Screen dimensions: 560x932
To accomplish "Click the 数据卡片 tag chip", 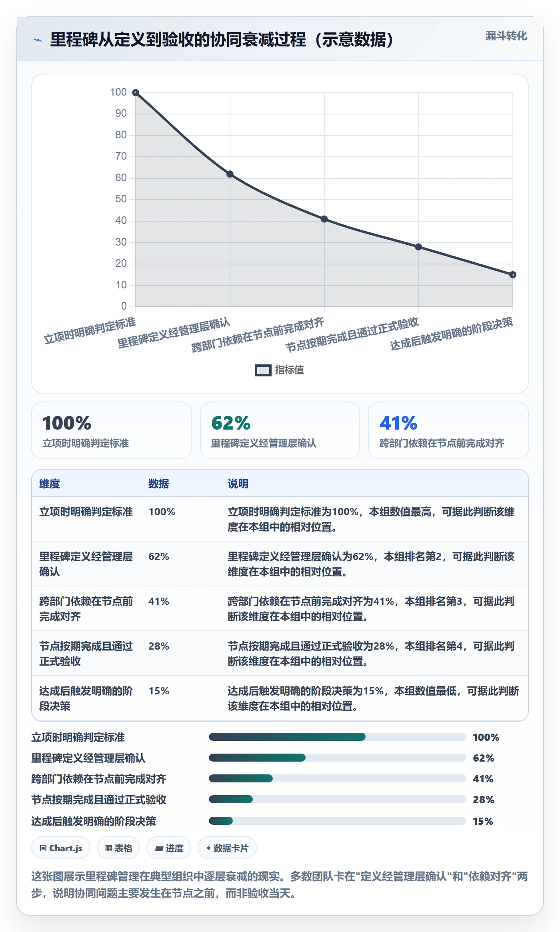I will (x=227, y=848).
